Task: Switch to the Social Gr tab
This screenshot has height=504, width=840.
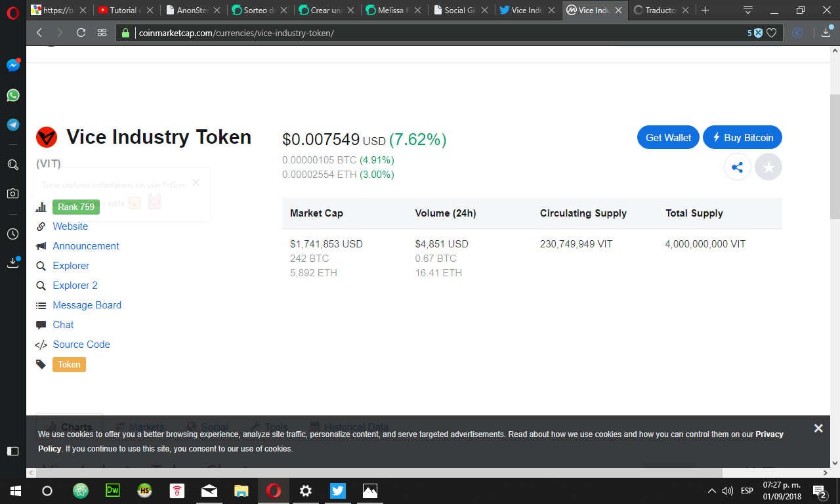Action: (461, 10)
